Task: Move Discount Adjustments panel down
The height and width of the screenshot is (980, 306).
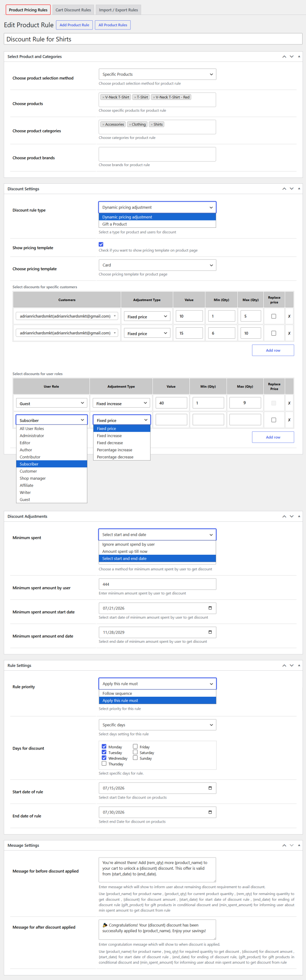Action: tap(291, 516)
